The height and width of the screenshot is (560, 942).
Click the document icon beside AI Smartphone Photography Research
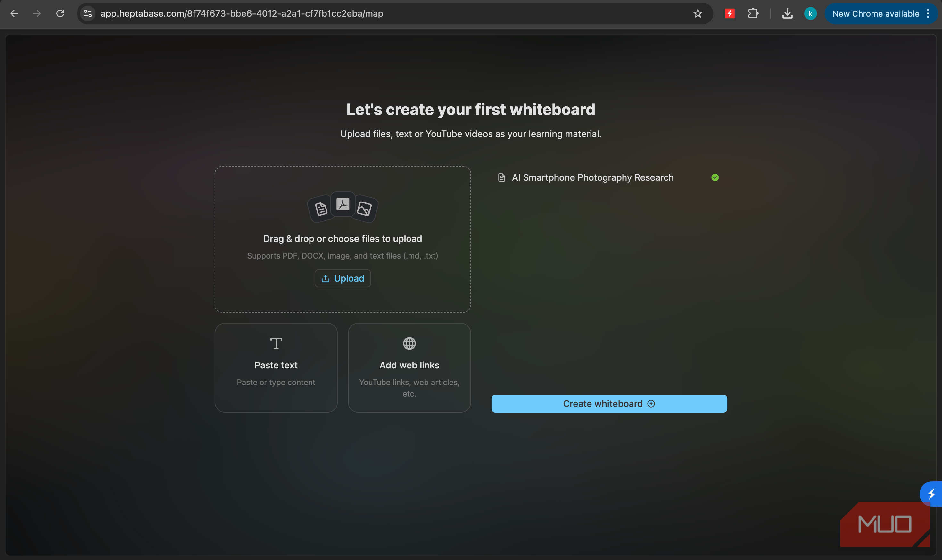click(x=501, y=177)
